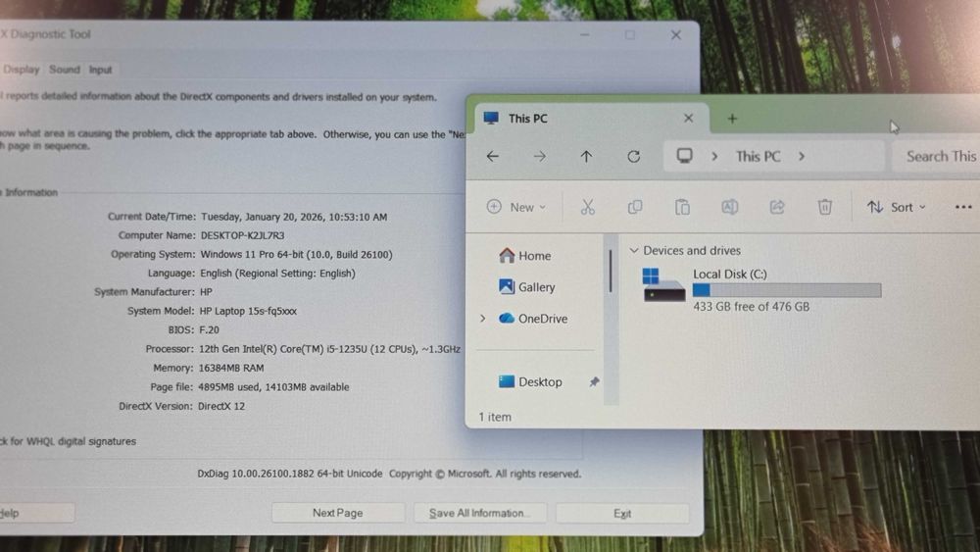Open the See more three-dots menu
The height and width of the screenshot is (552, 980).
click(x=963, y=207)
